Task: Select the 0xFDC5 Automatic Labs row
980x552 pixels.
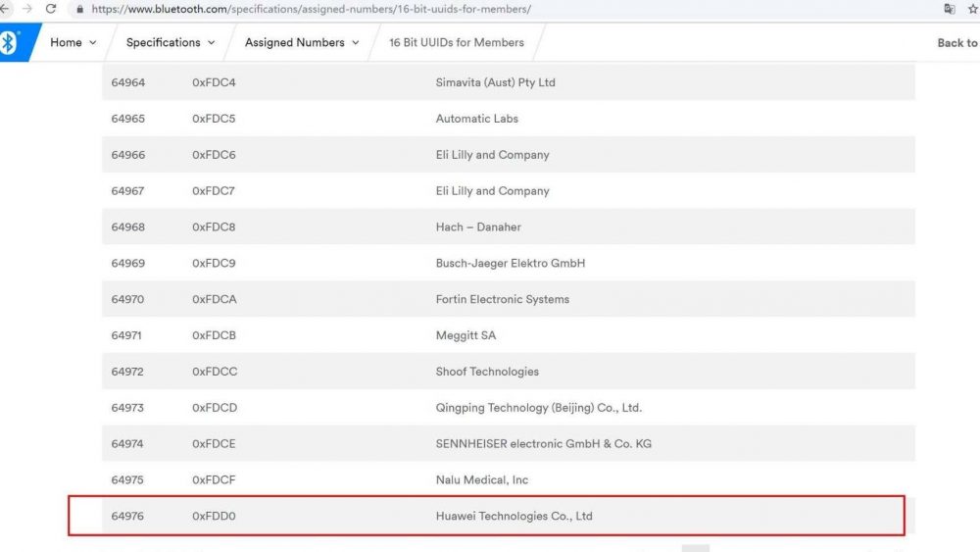Action: 476,119
